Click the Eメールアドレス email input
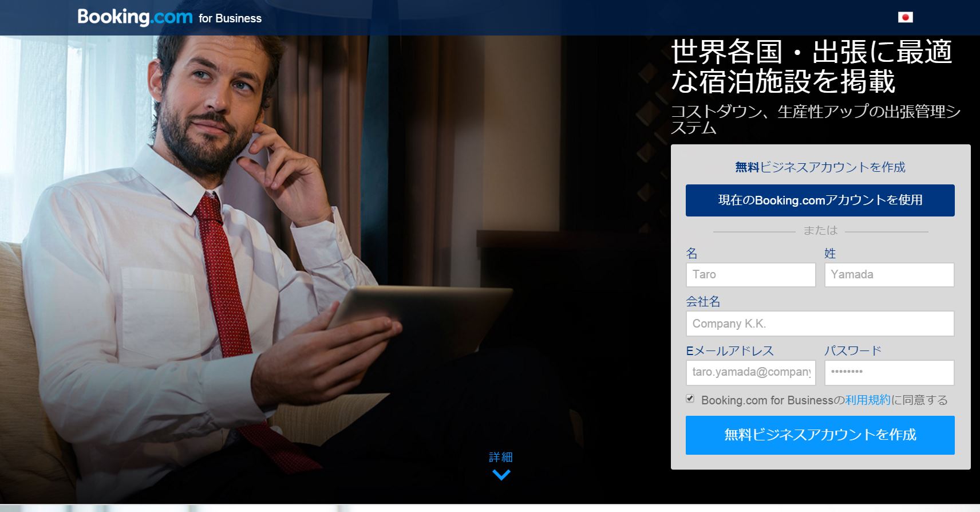 [750, 372]
